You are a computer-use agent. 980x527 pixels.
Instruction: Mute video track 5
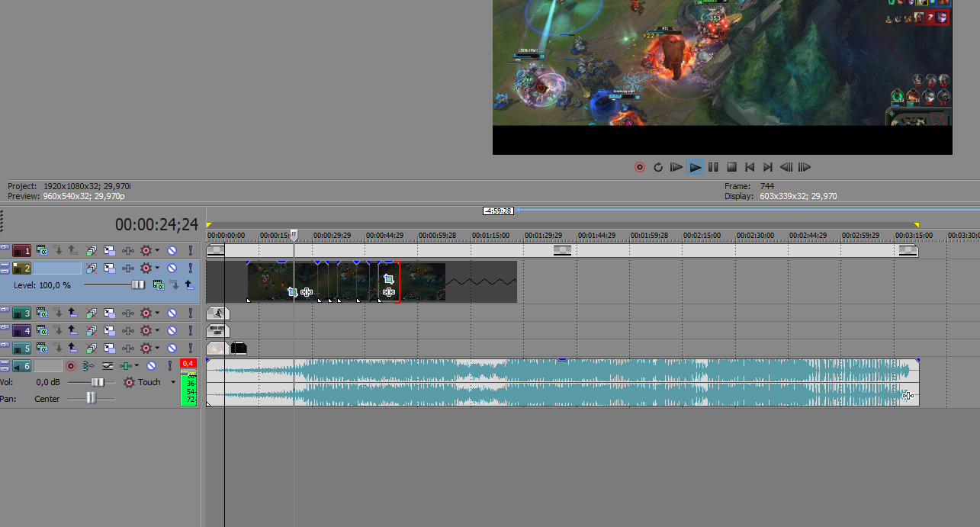pyautogui.click(x=172, y=348)
